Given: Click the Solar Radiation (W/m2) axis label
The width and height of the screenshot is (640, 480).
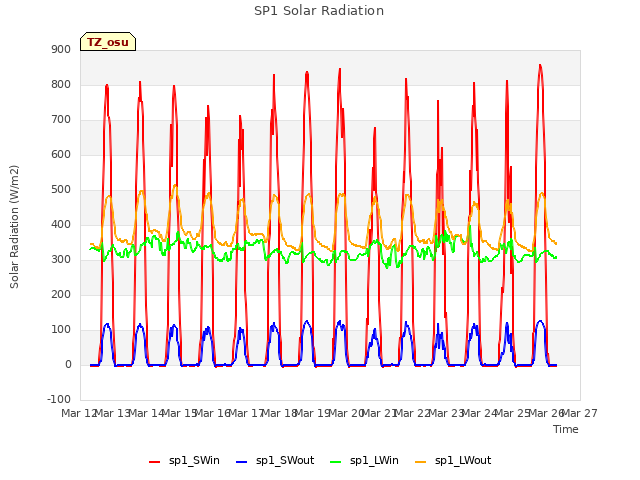Looking at the screenshot, I should coord(14,227).
